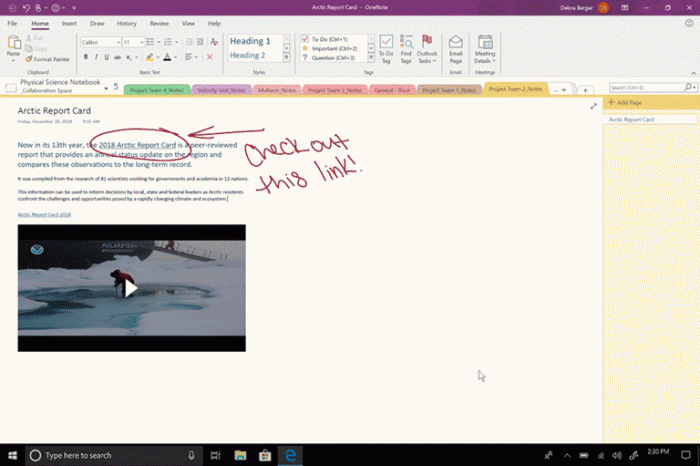Open Microsoft Edge from the taskbar
This screenshot has height=466, width=700.
click(x=291, y=455)
